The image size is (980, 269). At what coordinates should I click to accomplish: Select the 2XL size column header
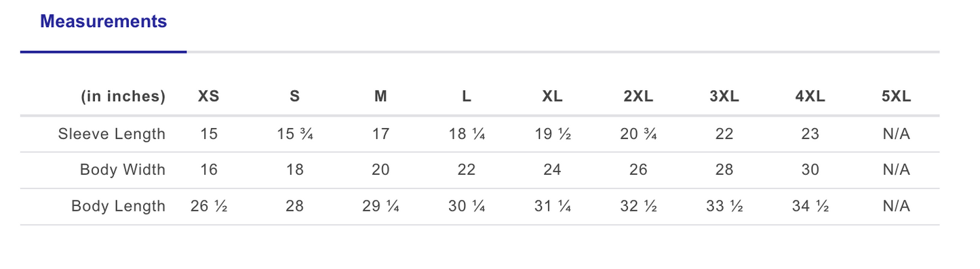638,96
